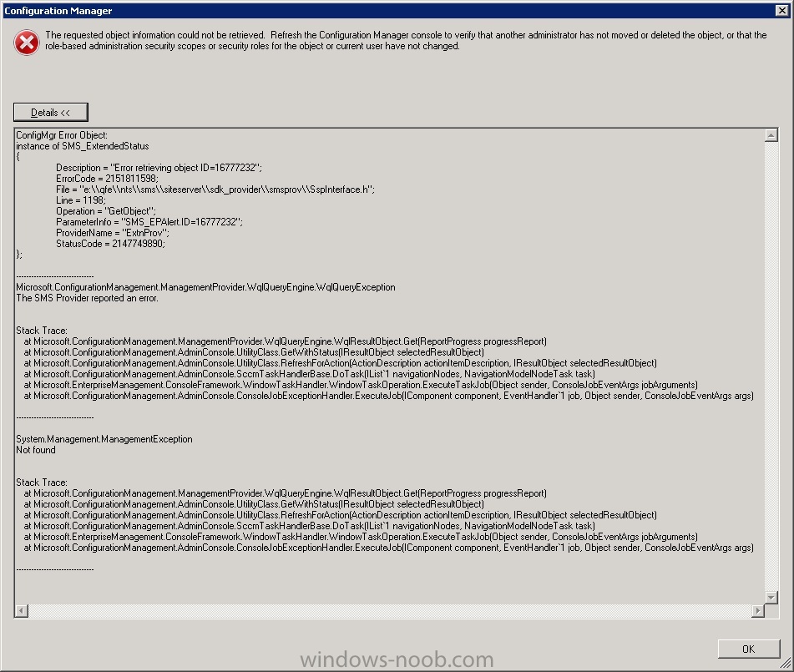Click the ProviderName = "ExtnProv" line
This screenshot has width=794, height=672.
pyautogui.click(x=113, y=233)
